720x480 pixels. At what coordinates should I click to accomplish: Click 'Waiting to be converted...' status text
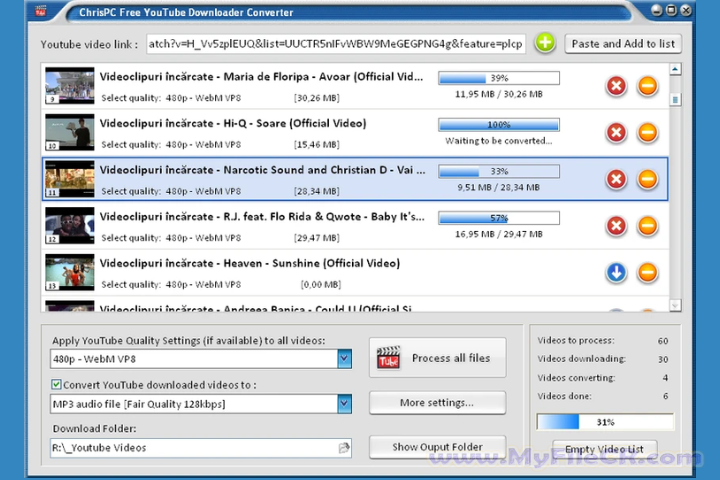click(x=499, y=141)
